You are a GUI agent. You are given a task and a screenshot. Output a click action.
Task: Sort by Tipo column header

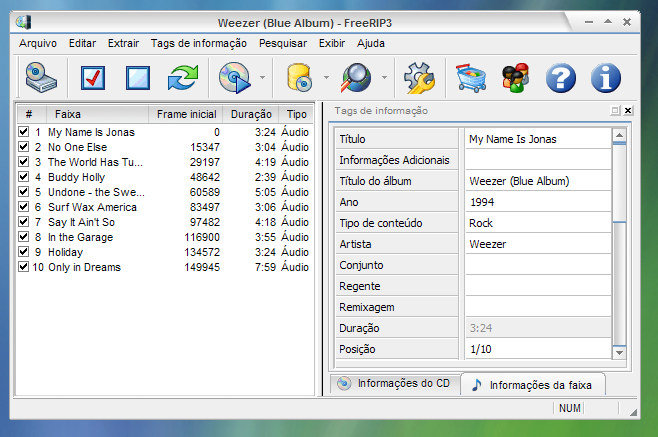point(296,114)
